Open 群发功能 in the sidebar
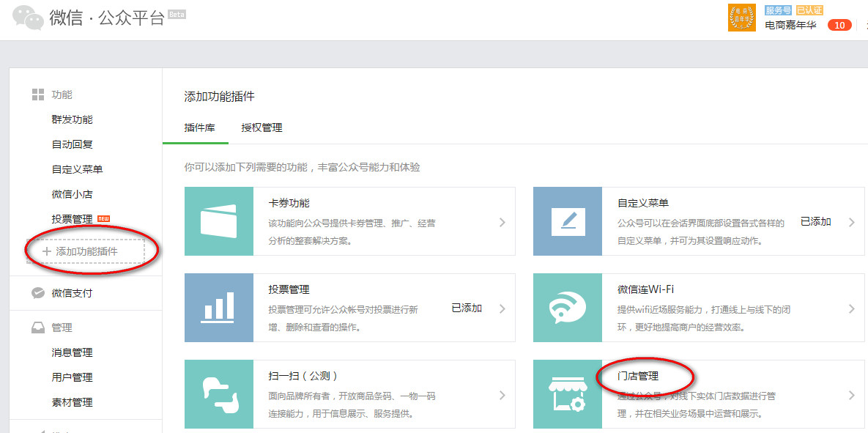This screenshot has height=433, width=868. pos(72,119)
